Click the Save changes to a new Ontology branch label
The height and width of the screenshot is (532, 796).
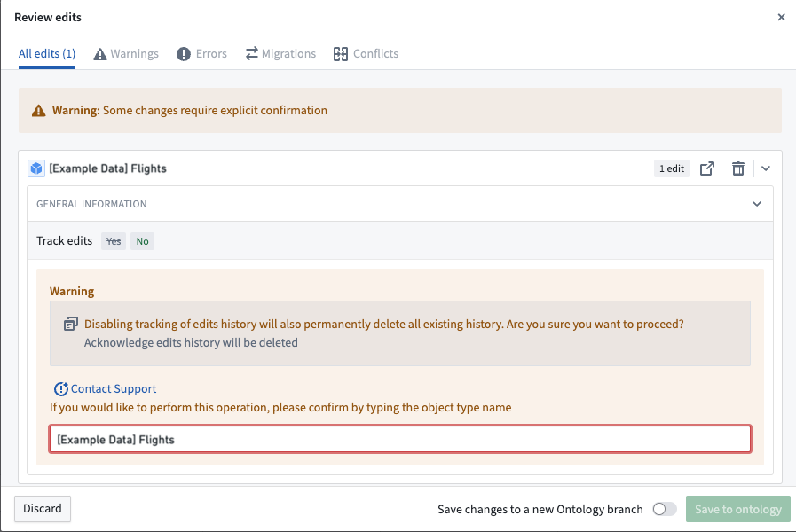pyautogui.click(x=540, y=509)
